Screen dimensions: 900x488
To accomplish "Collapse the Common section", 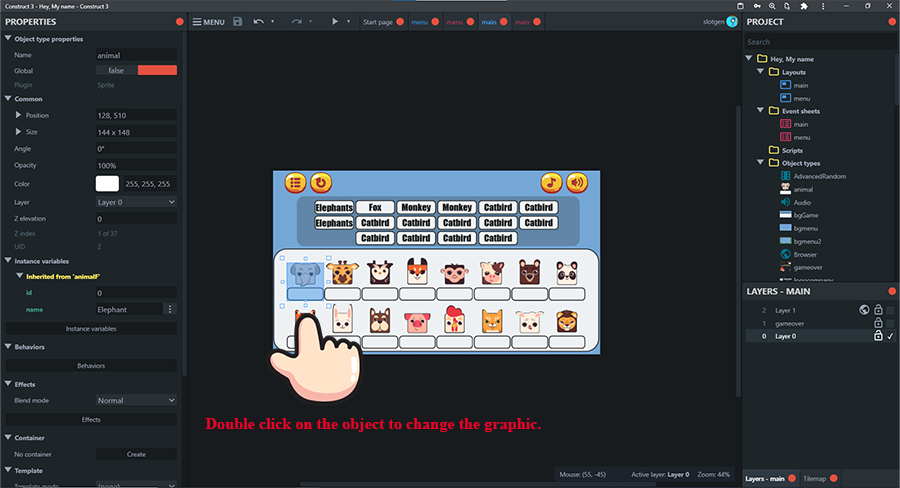I will 8,99.
